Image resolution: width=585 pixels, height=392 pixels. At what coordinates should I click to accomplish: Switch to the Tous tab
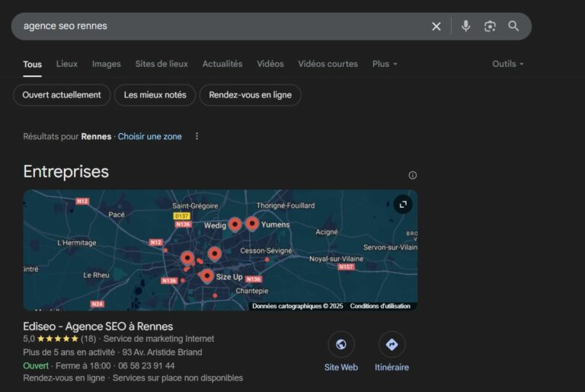[33, 64]
